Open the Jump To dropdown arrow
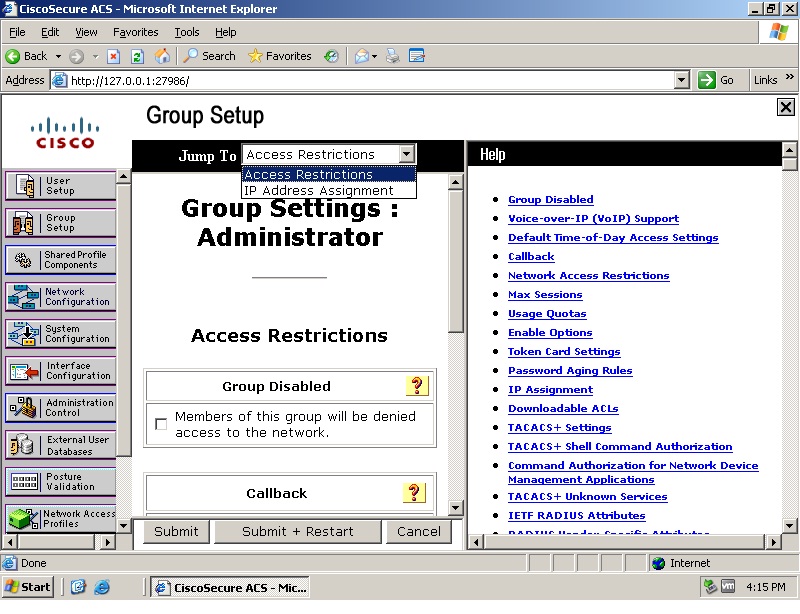800x614 pixels. click(x=407, y=154)
